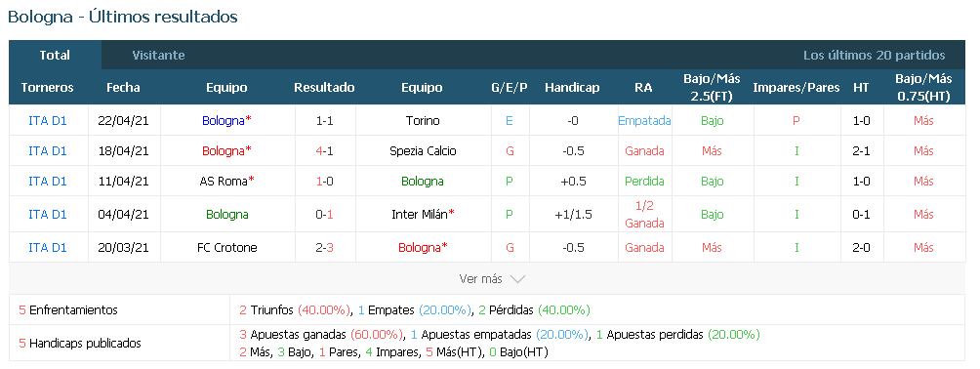The image size is (980, 369).
Task: Click the Spezia Calcio team name
Action: tap(423, 150)
